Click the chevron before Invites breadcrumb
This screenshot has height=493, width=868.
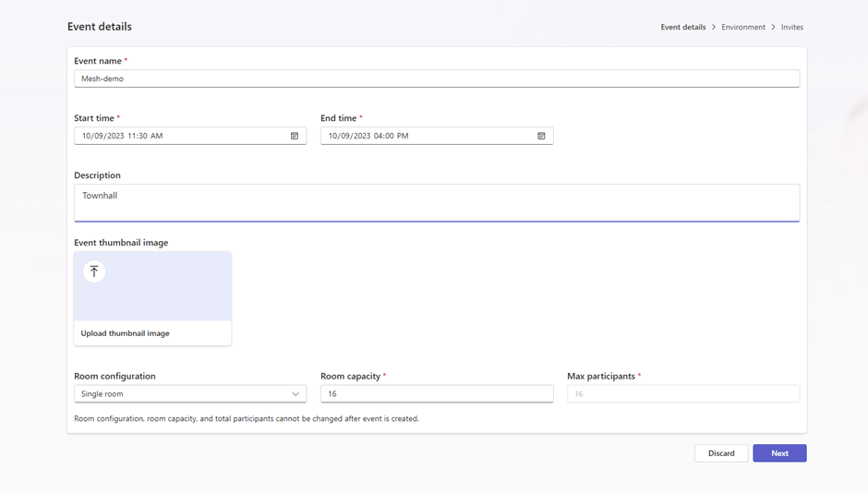pyautogui.click(x=773, y=28)
